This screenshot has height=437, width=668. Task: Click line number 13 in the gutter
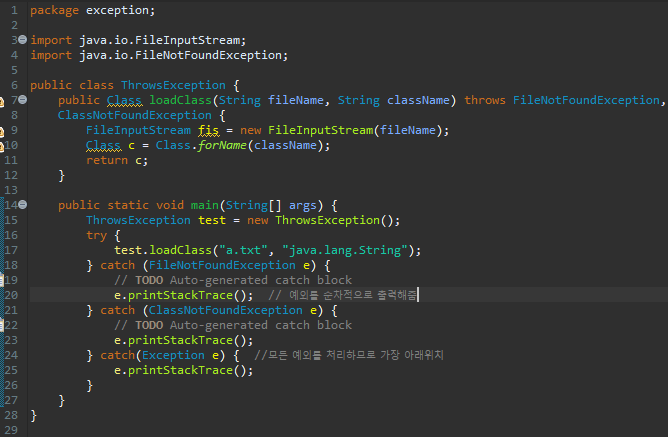click(x=11, y=190)
